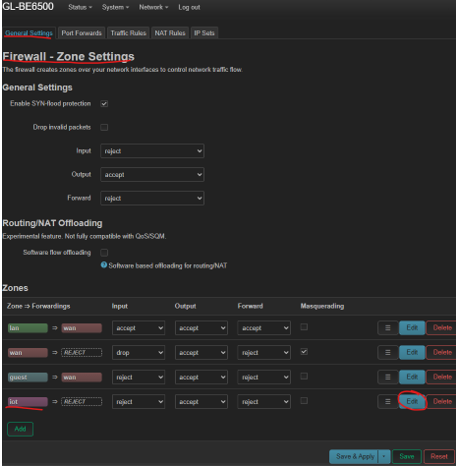Click the Log out link

pos(189,7)
